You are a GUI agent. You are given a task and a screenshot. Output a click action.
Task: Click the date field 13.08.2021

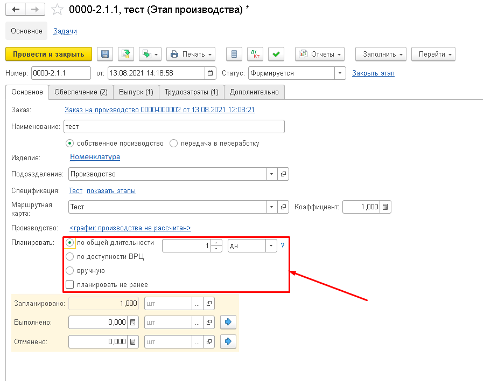[156, 73]
